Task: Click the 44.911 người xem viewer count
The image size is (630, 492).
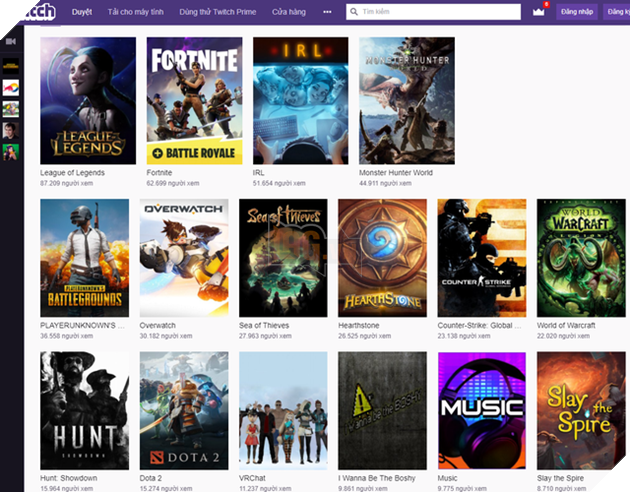Action: (385, 183)
